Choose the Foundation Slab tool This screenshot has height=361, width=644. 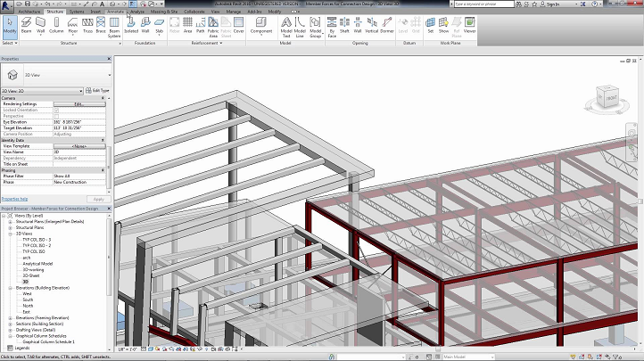(x=159, y=26)
